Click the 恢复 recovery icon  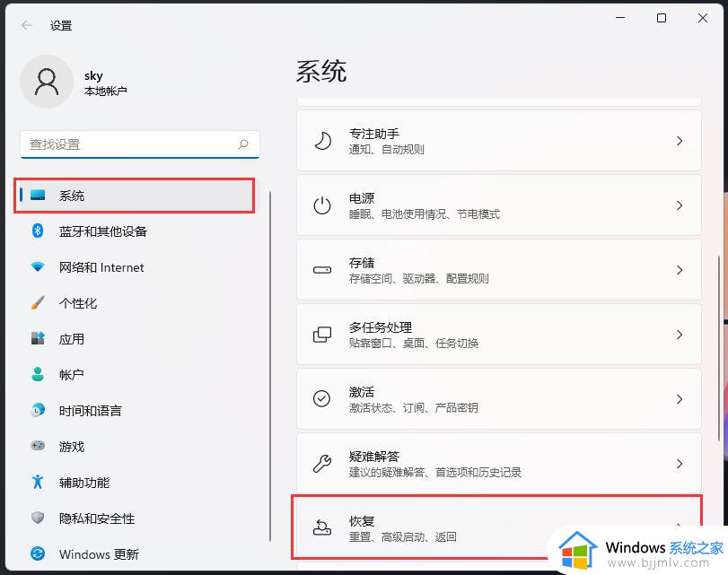322,527
